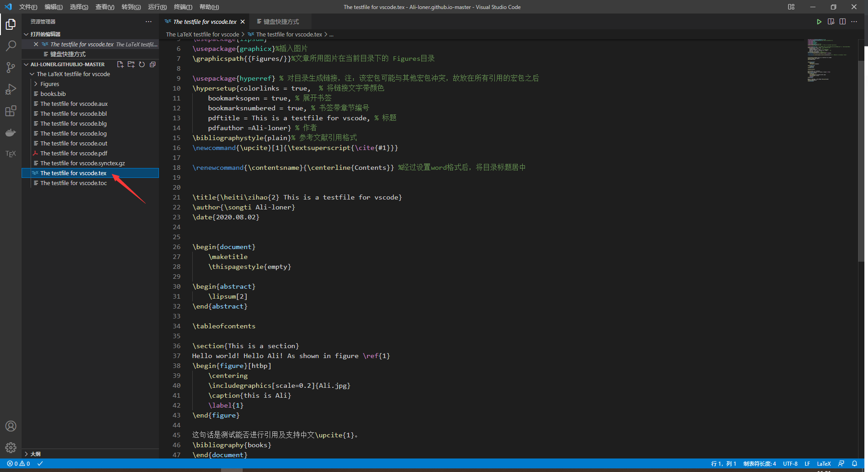Open The testfile for vscode.pdf
868x472 pixels.
coord(90,153)
